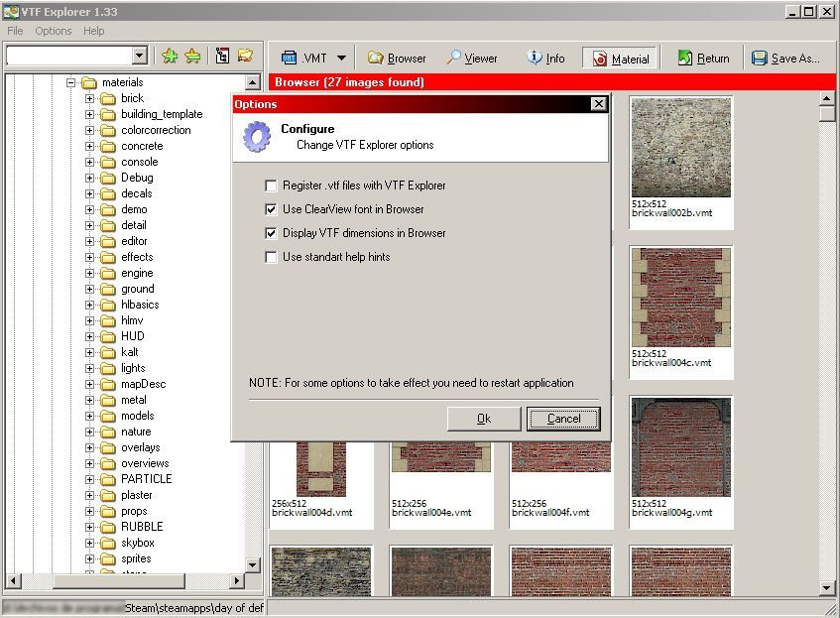Select the nature folder in tree
Screen dimensions: 840x618
136,433
